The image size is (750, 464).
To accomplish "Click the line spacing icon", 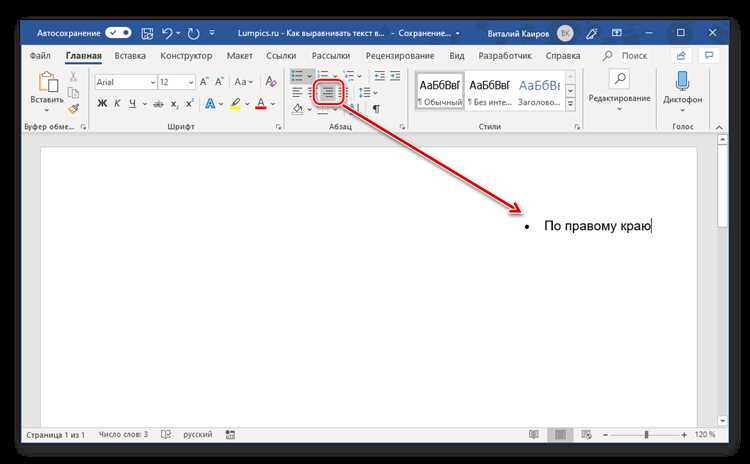I will (365, 92).
